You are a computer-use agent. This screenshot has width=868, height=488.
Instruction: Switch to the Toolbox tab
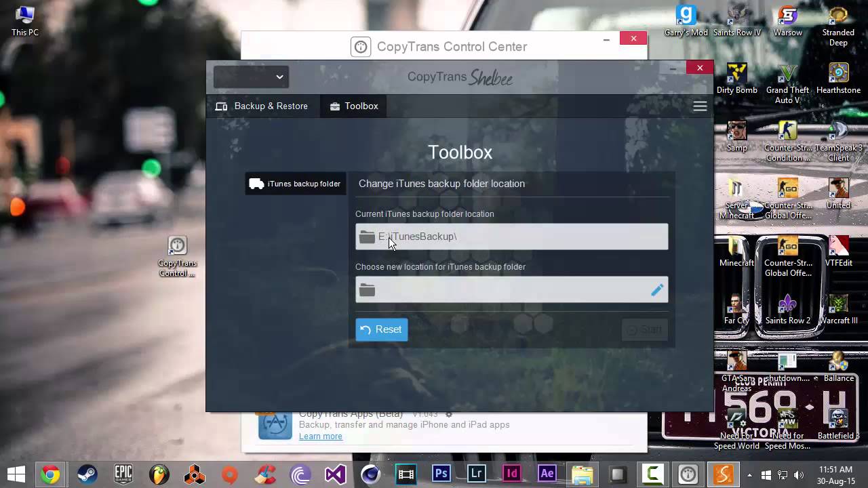[x=354, y=106]
